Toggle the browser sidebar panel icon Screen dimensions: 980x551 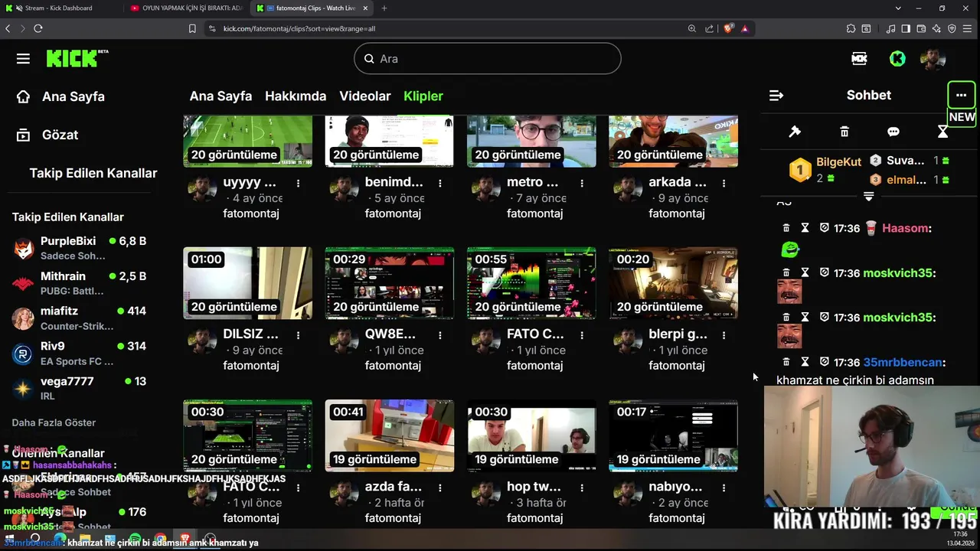(906, 28)
